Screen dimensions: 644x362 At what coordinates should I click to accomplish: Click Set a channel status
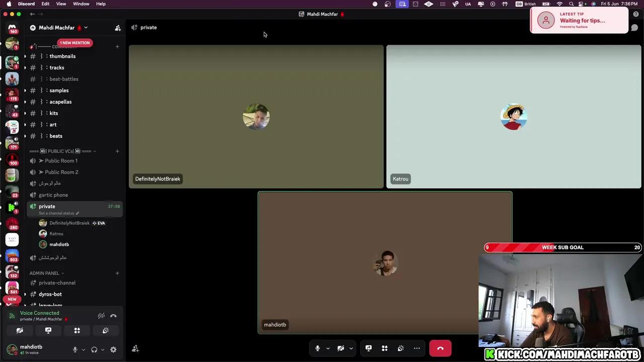click(59, 213)
